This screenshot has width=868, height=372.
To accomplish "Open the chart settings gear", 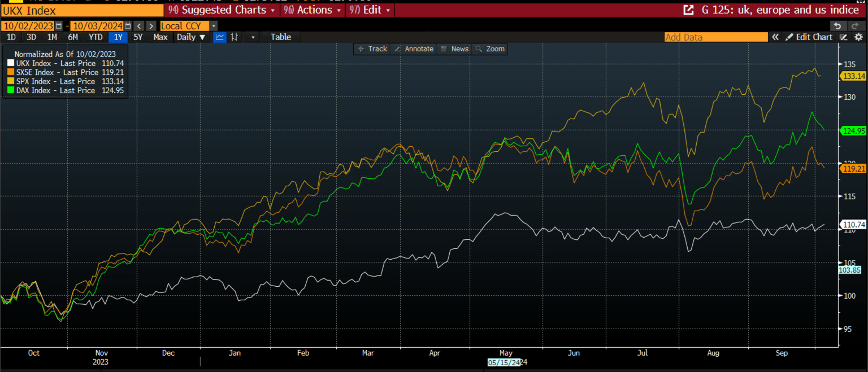I will pyautogui.click(x=858, y=37).
